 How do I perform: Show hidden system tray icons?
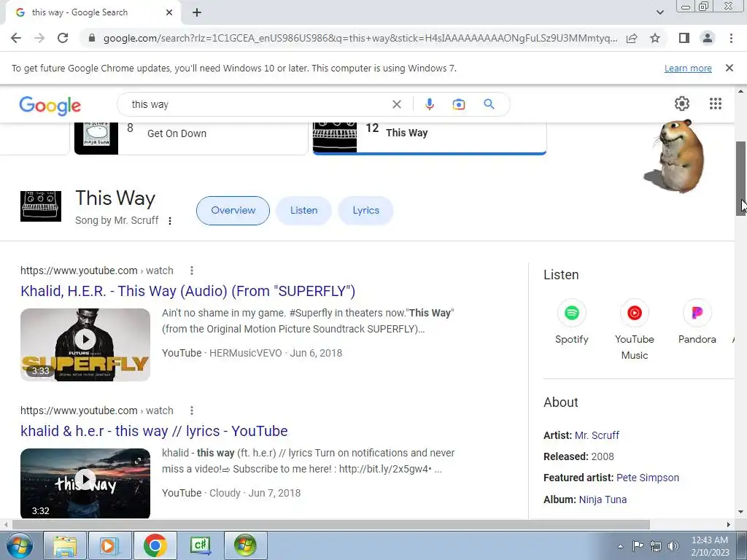[x=620, y=546]
